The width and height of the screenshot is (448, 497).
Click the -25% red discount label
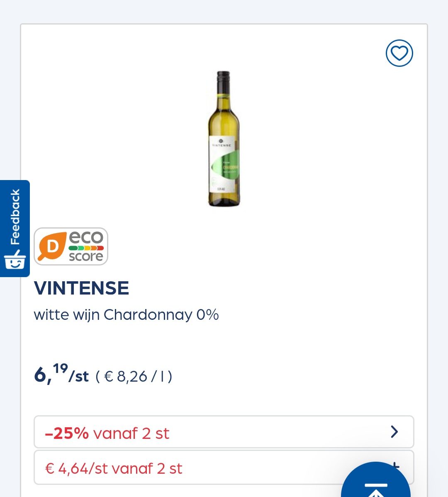[67, 433]
